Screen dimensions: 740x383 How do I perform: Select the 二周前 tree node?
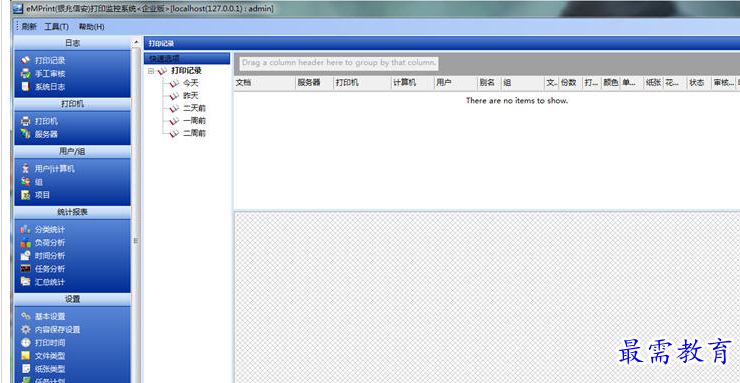click(194, 133)
